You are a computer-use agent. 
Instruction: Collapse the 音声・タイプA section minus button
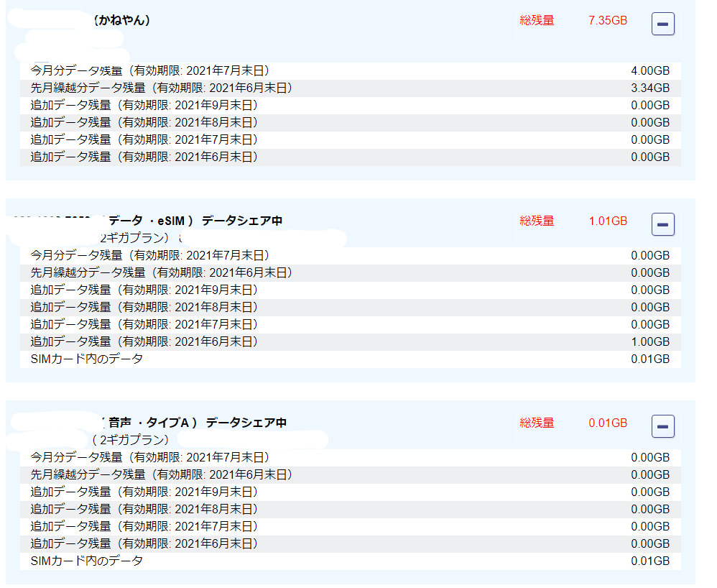pyautogui.click(x=662, y=426)
